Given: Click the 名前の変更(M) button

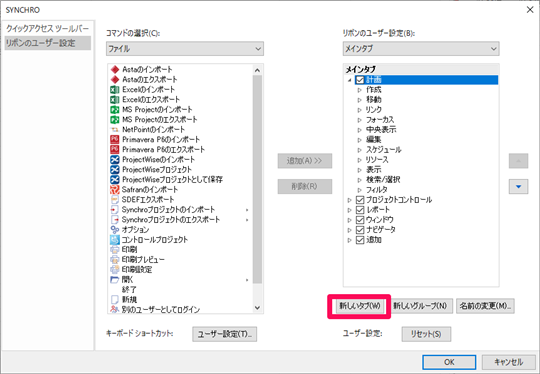Looking at the screenshot, I should (x=485, y=306).
